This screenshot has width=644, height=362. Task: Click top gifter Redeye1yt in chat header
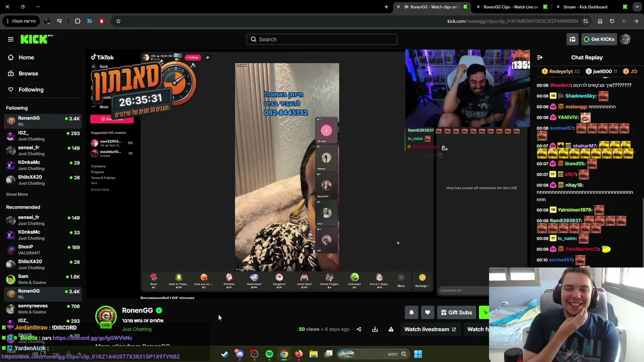coord(561,71)
